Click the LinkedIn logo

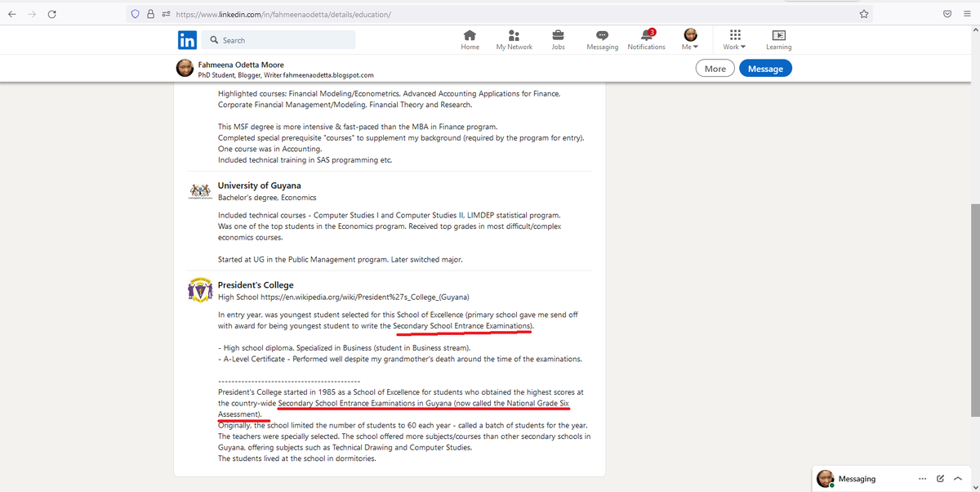(x=187, y=40)
